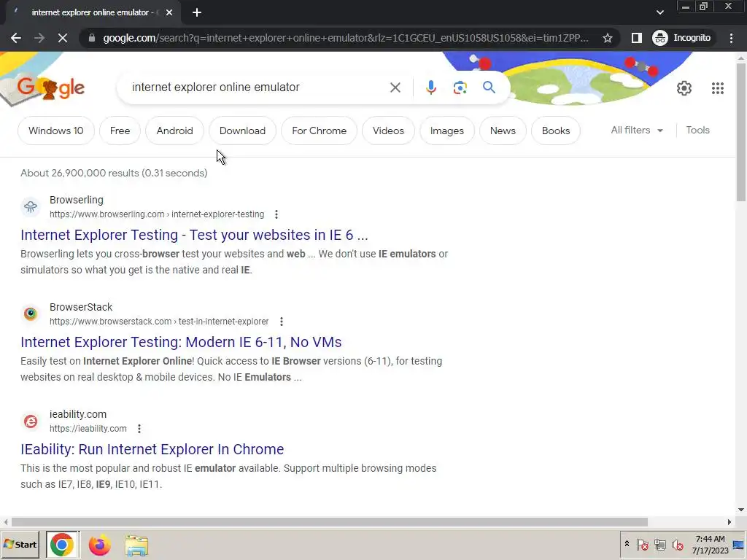Switch to Images results
Viewport: 747px width, 560px height.
pyautogui.click(x=446, y=131)
